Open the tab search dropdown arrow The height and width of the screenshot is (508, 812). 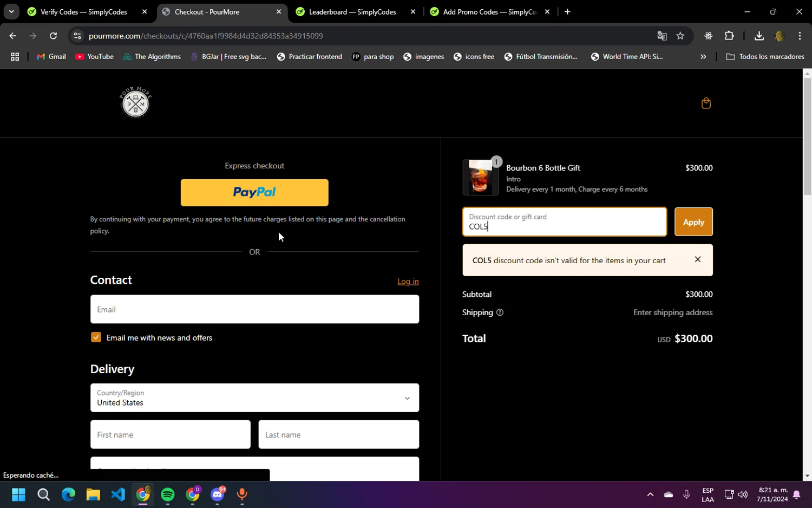click(x=11, y=11)
